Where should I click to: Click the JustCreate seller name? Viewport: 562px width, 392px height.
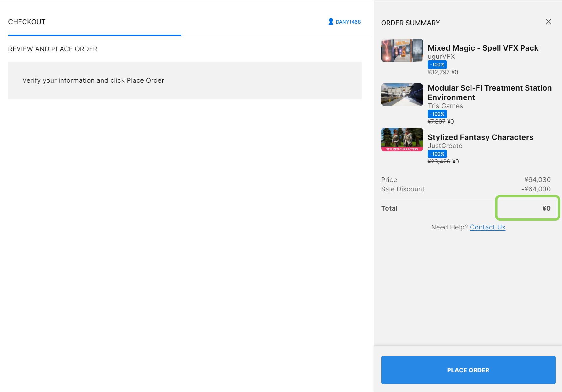(445, 146)
